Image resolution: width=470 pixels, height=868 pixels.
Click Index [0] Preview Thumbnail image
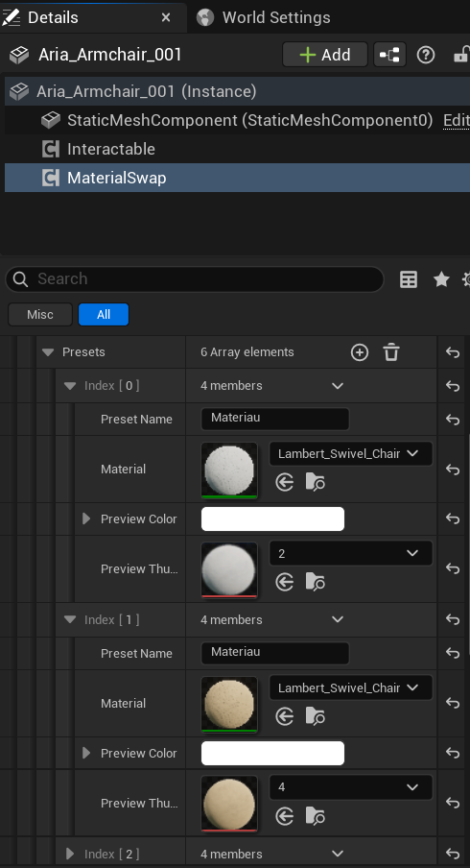coord(229,569)
